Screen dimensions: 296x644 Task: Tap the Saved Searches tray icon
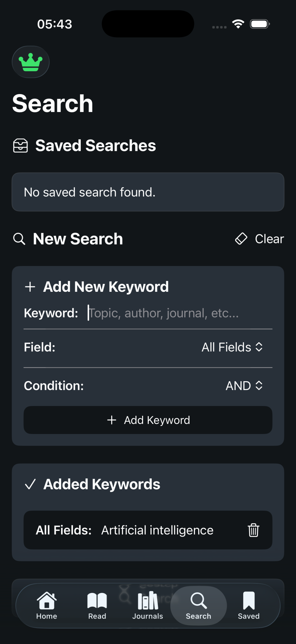[x=20, y=146]
